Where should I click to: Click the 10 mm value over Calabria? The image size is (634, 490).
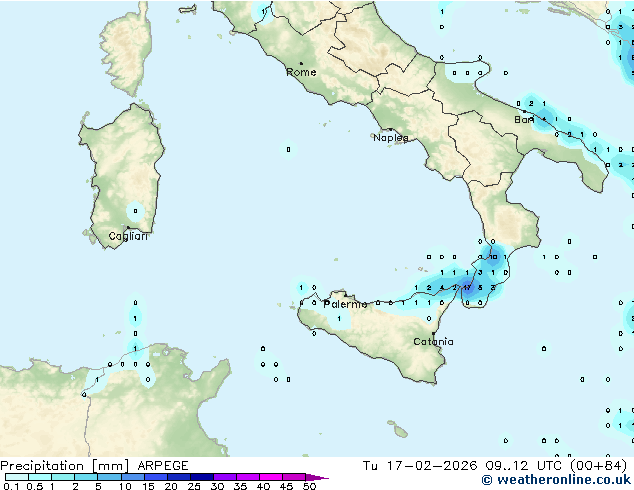(x=493, y=257)
